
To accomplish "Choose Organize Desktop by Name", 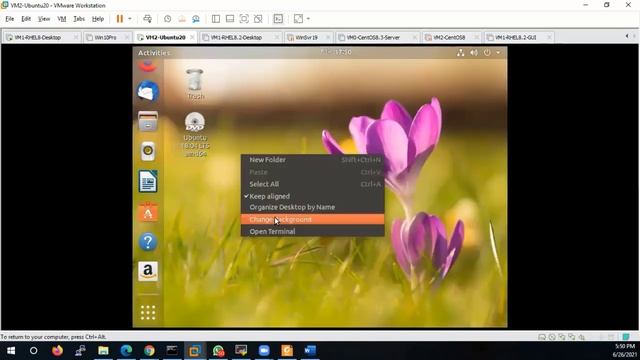I will click(312, 207).
